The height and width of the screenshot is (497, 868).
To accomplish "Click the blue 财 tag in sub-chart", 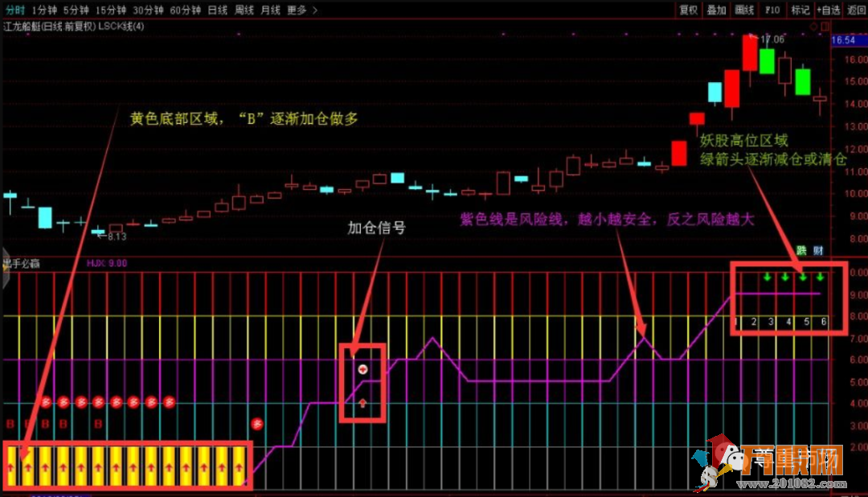I will 818,251.
